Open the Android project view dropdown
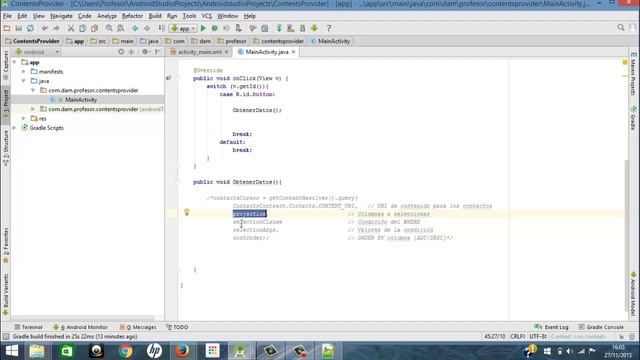The height and width of the screenshot is (360, 640). click(38, 52)
